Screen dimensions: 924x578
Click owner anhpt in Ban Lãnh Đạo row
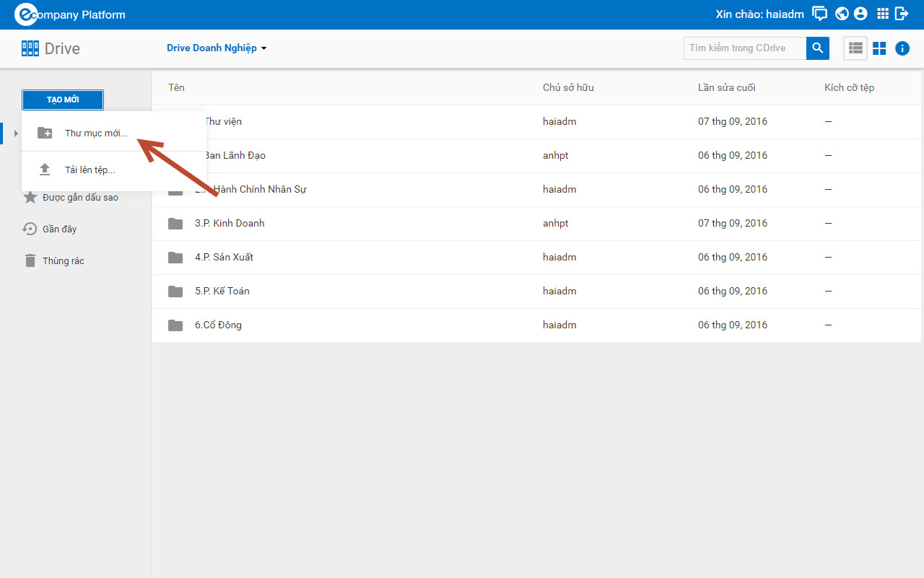tap(556, 155)
